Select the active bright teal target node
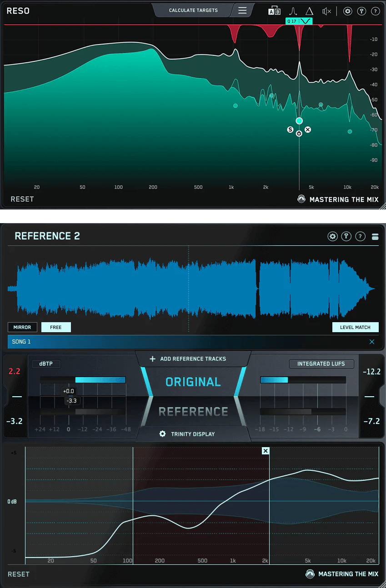Screen dimensions: 386x588 tap(299, 121)
